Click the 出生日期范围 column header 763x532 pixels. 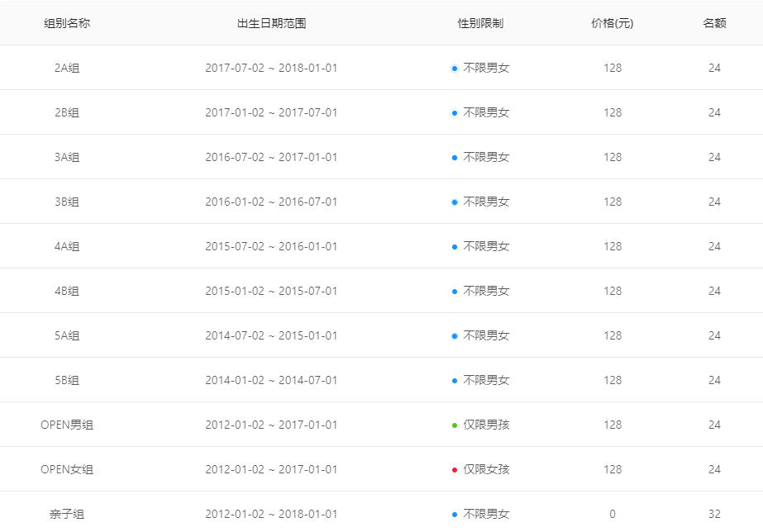click(x=271, y=23)
